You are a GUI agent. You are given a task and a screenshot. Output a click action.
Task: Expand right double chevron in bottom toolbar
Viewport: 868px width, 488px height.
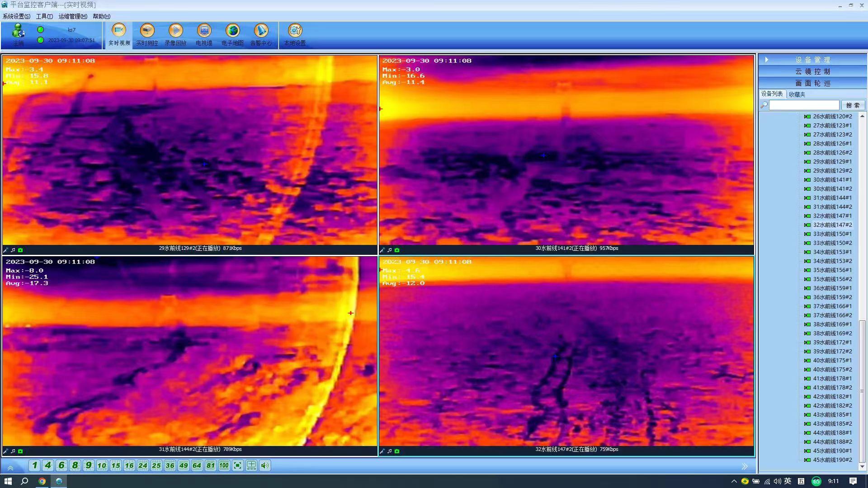[x=745, y=466]
